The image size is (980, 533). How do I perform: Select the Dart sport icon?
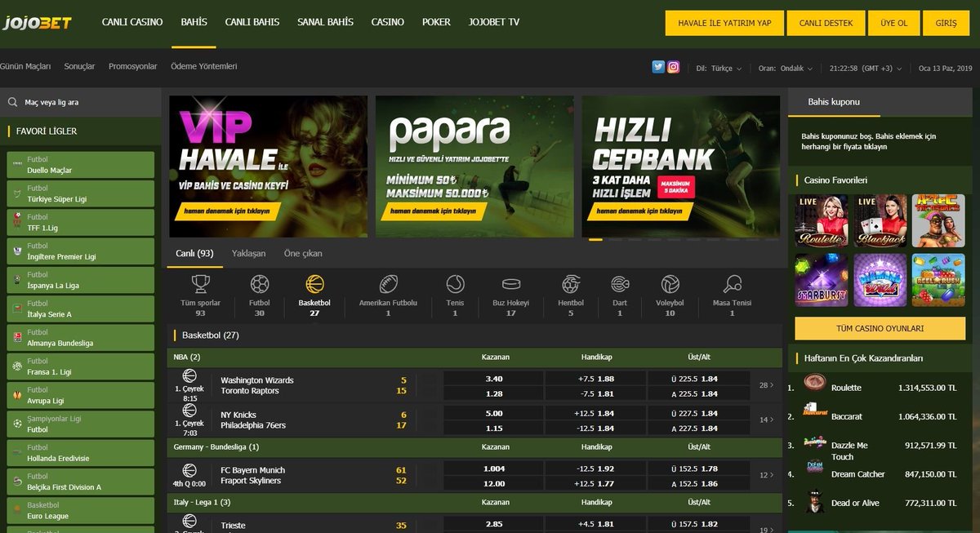pyautogui.click(x=620, y=284)
